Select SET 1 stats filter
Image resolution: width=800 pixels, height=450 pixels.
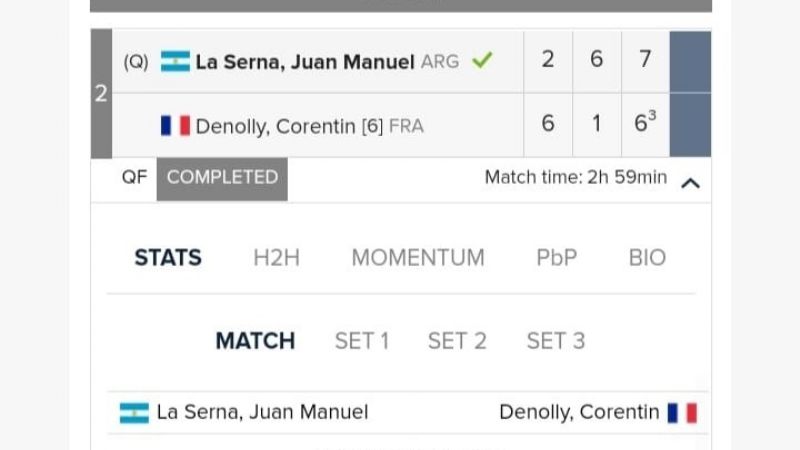(362, 341)
